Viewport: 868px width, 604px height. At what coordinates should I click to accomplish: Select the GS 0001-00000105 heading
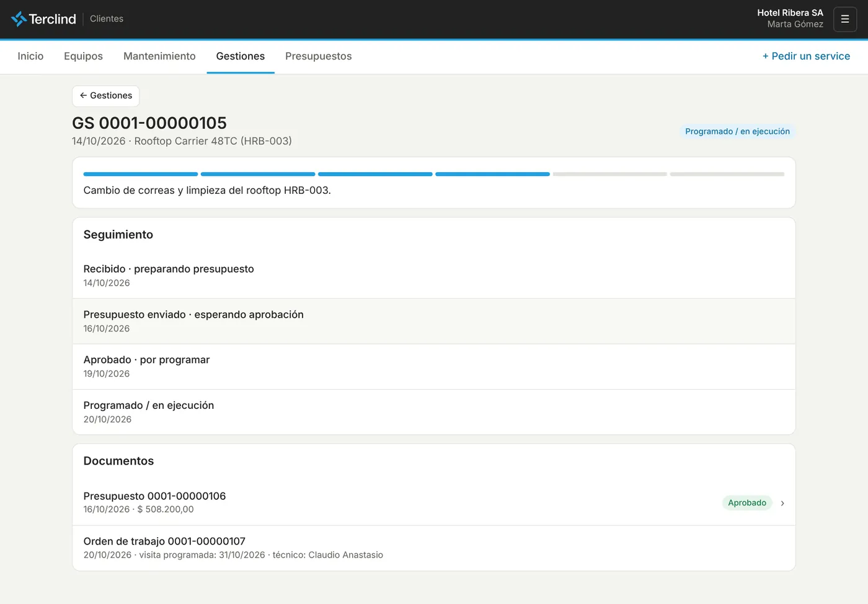[149, 123]
